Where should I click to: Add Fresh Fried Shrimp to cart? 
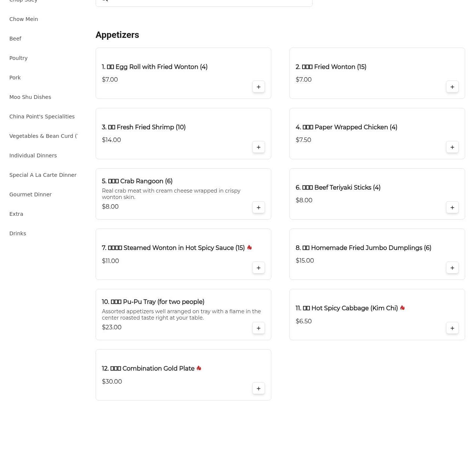258,147
